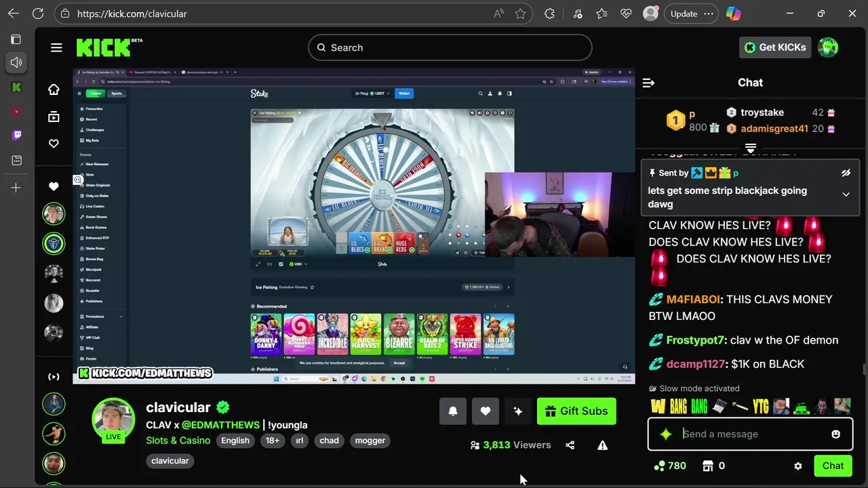Click troystake on gift leaderboard
Image resolution: width=868 pixels, height=488 pixels.
pos(762,113)
